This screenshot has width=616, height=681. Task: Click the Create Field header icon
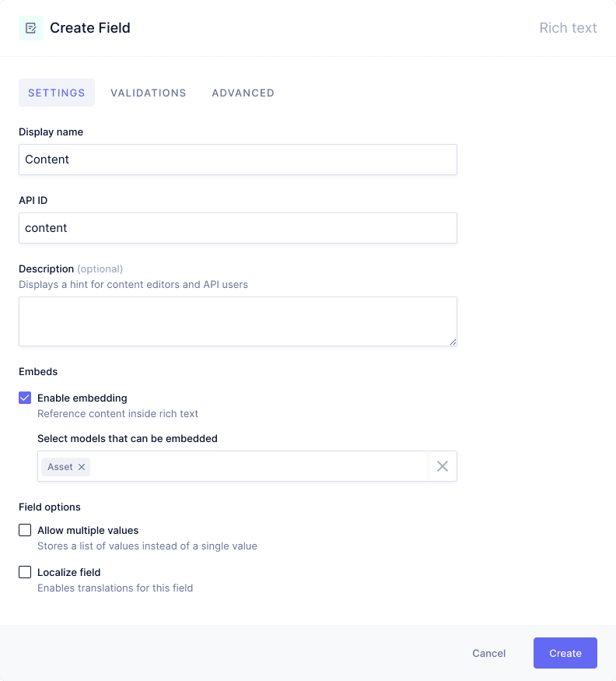coord(30,28)
